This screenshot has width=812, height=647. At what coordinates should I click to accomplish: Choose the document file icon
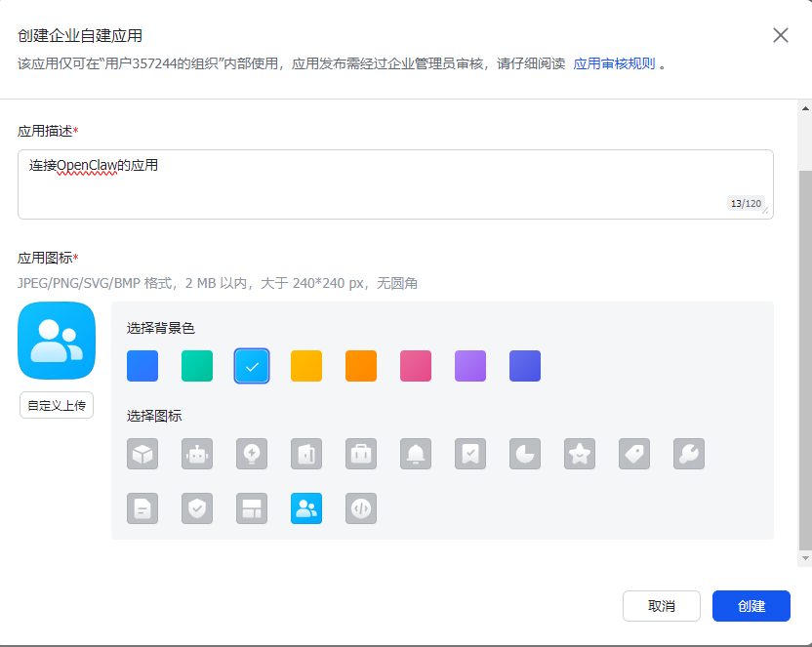click(x=142, y=508)
